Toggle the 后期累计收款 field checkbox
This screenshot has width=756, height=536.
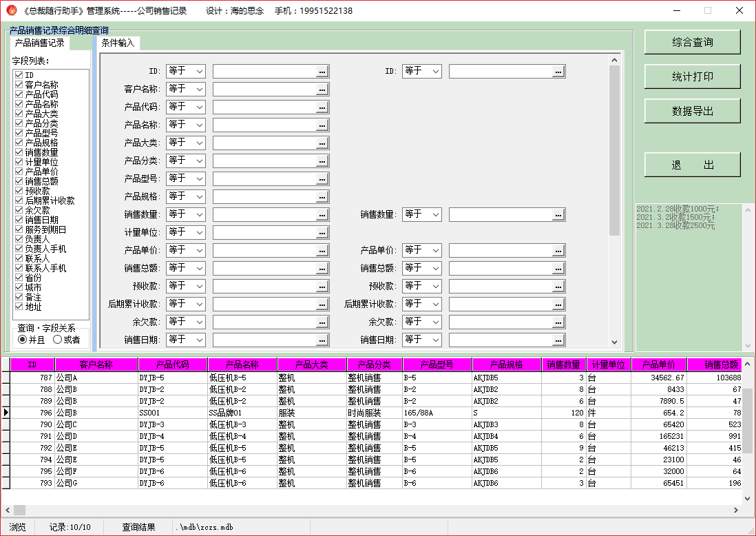pos(19,200)
